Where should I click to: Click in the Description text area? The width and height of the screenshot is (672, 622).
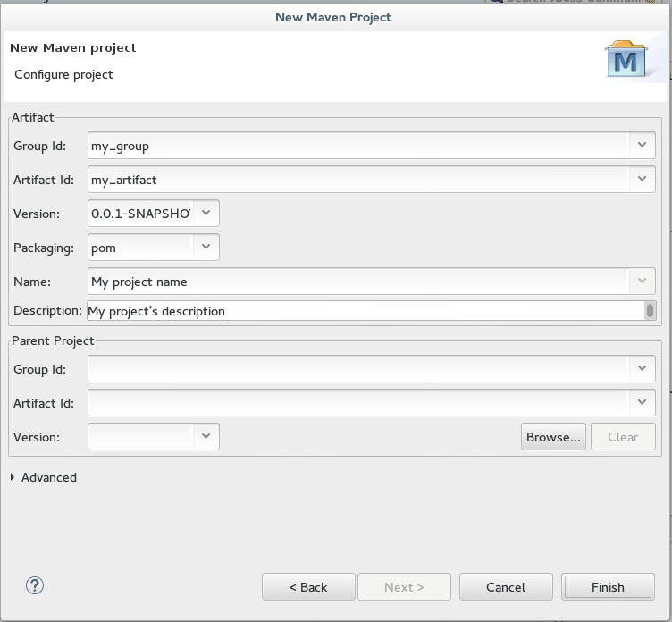pos(365,311)
